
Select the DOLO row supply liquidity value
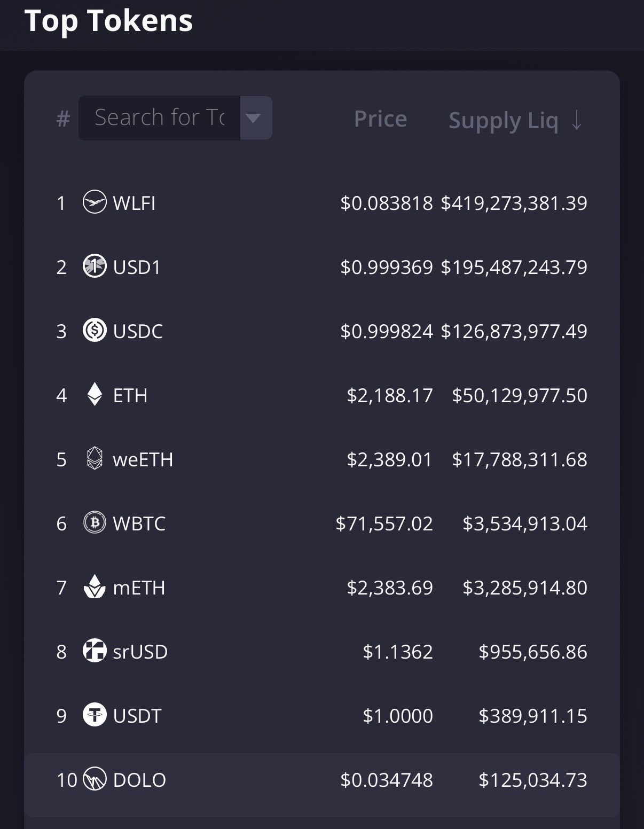[532, 780]
